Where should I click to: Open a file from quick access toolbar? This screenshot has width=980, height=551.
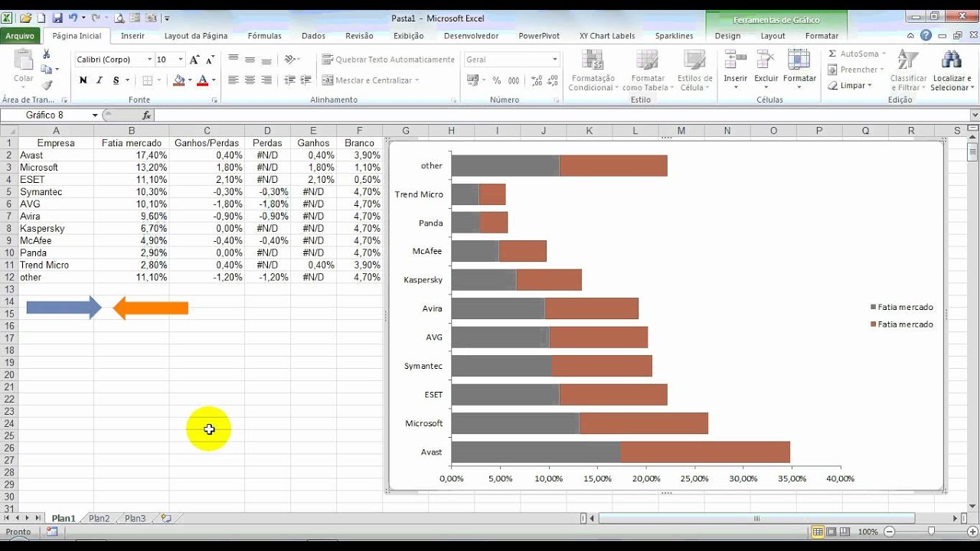(25, 18)
